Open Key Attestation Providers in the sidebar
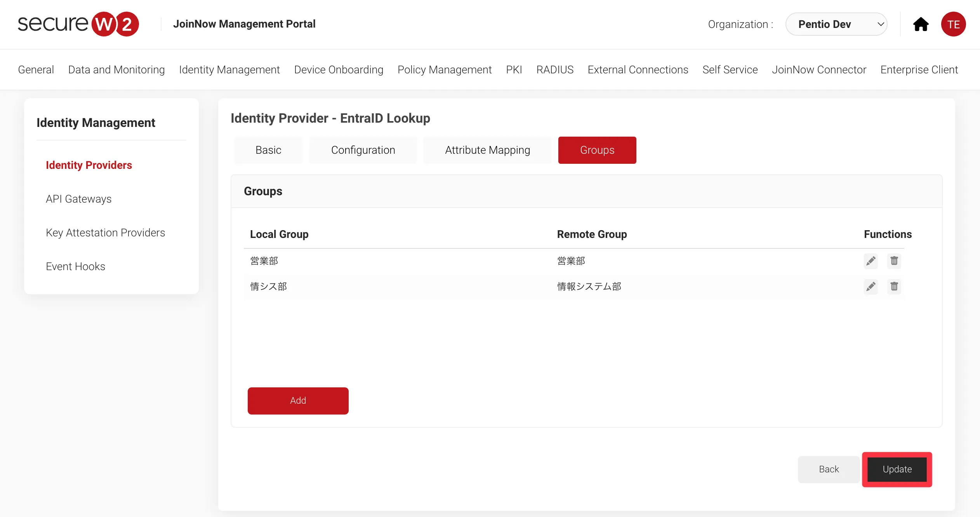 point(105,232)
